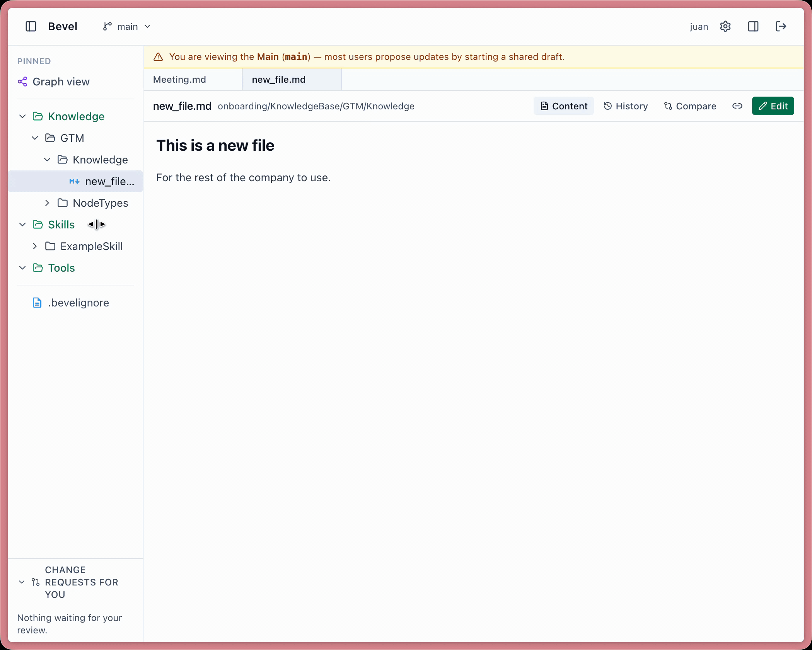Click the GTM folder label
The height and width of the screenshot is (650, 812).
click(x=72, y=138)
